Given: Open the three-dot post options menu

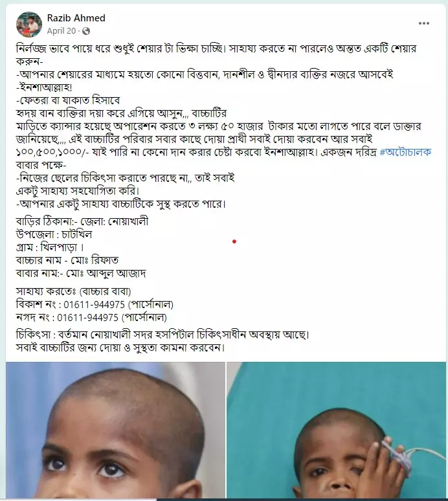Looking at the screenshot, I should coord(423,23).
